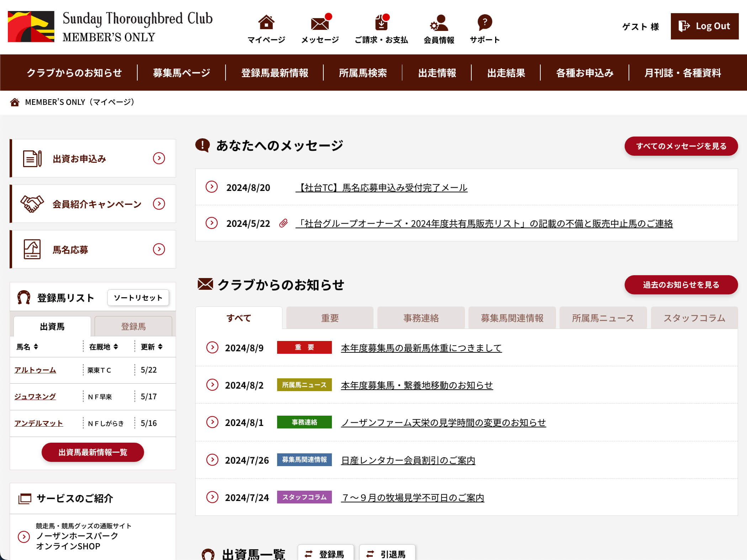747x560 pixels.
Task: Select the 重要 news filter tab
Action: [x=330, y=318]
